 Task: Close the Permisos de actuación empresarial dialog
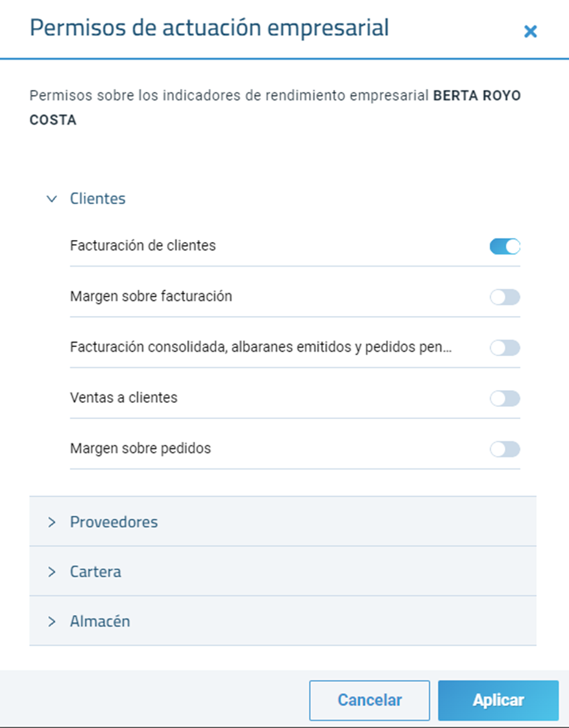point(530,32)
